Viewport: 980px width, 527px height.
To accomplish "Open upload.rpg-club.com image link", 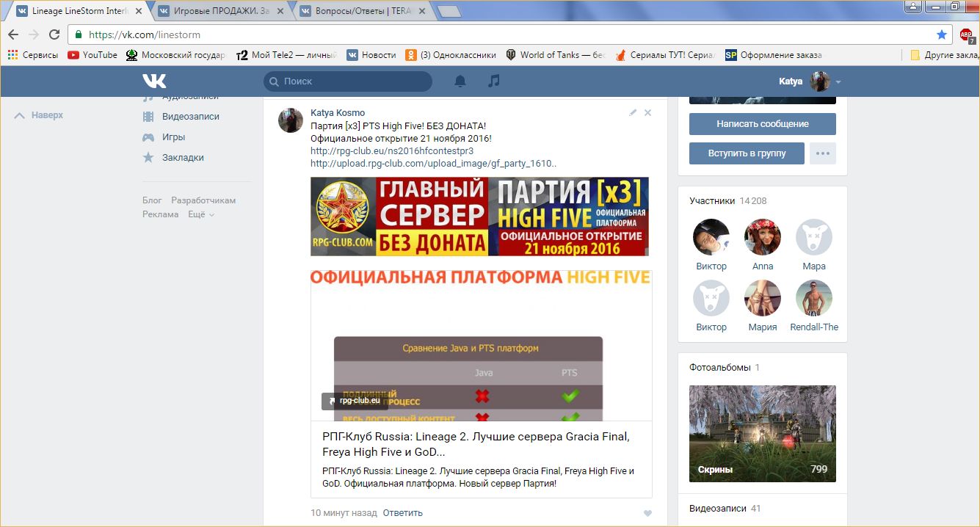I will 434,164.
